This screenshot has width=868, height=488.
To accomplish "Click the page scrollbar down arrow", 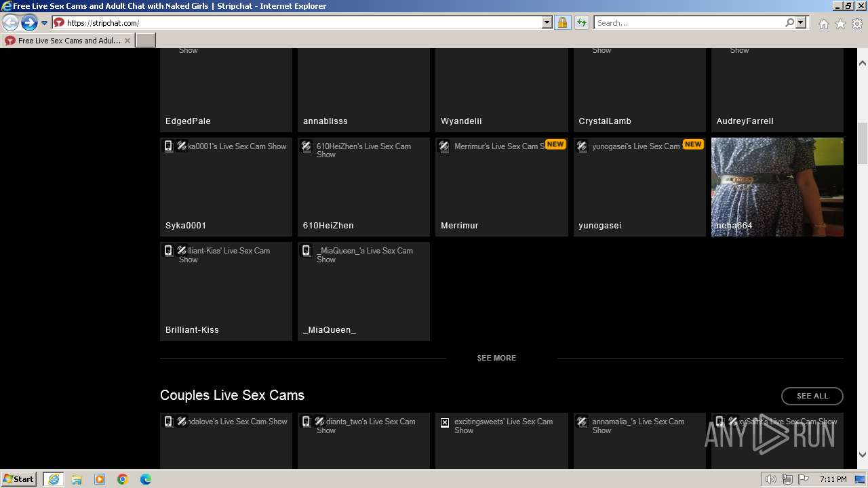I will [863, 455].
